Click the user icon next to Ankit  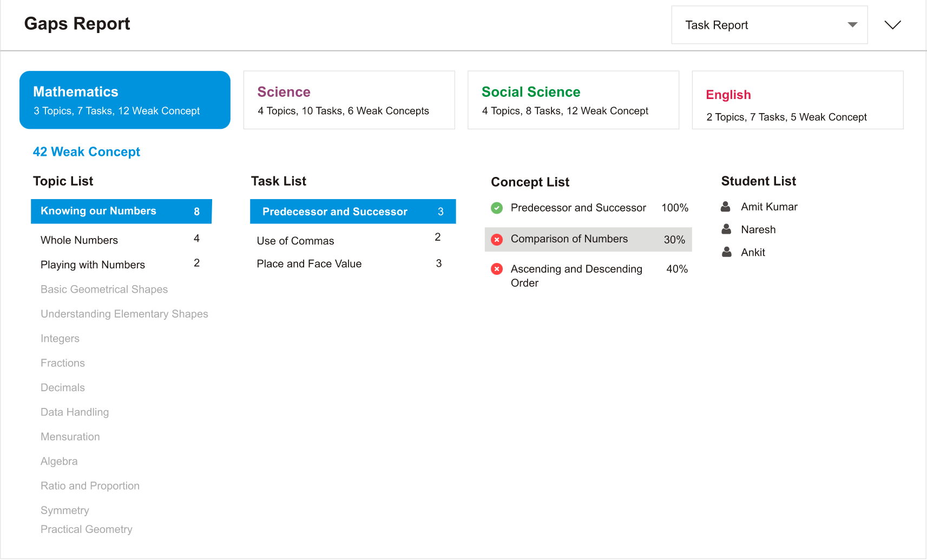726,252
